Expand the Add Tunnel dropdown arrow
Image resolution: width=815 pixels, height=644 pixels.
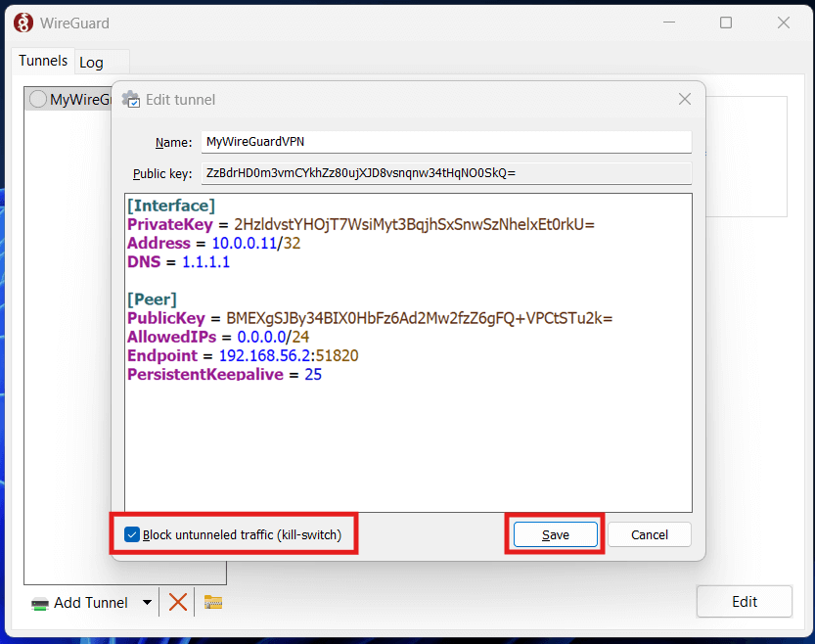point(148,603)
